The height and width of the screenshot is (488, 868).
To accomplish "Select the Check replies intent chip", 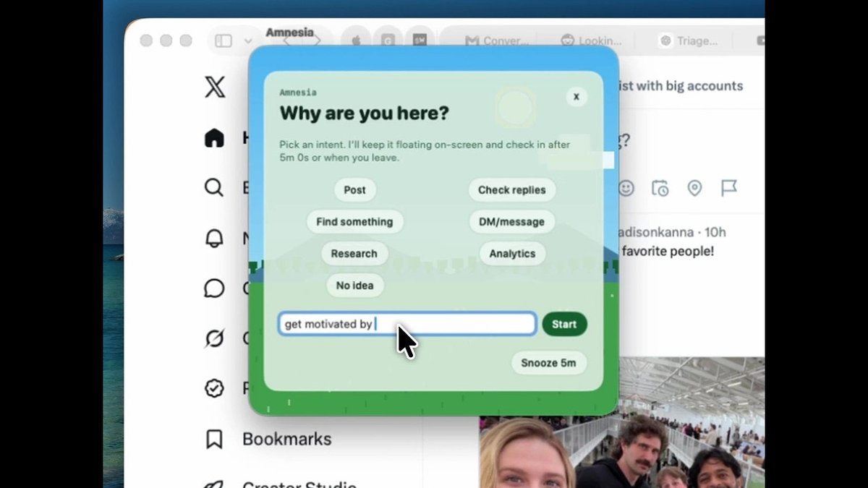I will [512, 190].
